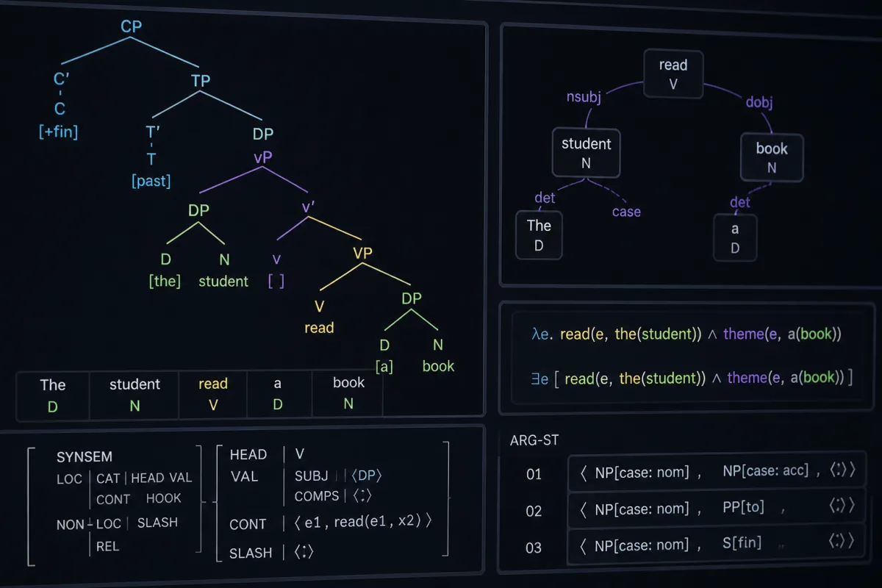The width and height of the screenshot is (882, 588).
Task: Click the [past] tense feature
Action: point(151,181)
